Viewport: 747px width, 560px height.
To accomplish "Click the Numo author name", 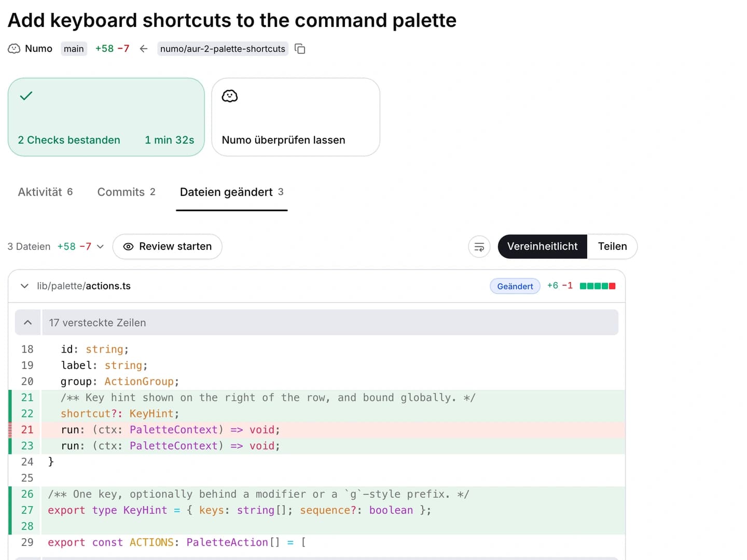I will pyautogui.click(x=39, y=49).
